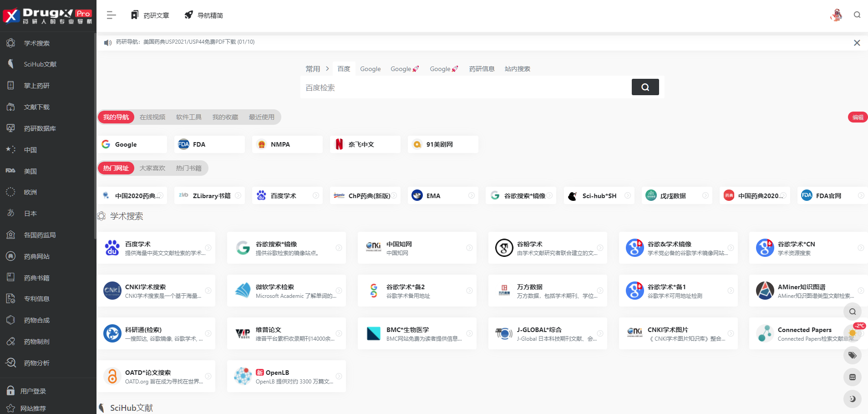This screenshot has width=868, height=414.
Task: Click the top-right search magnifier icon
Action: coord(857,15)
